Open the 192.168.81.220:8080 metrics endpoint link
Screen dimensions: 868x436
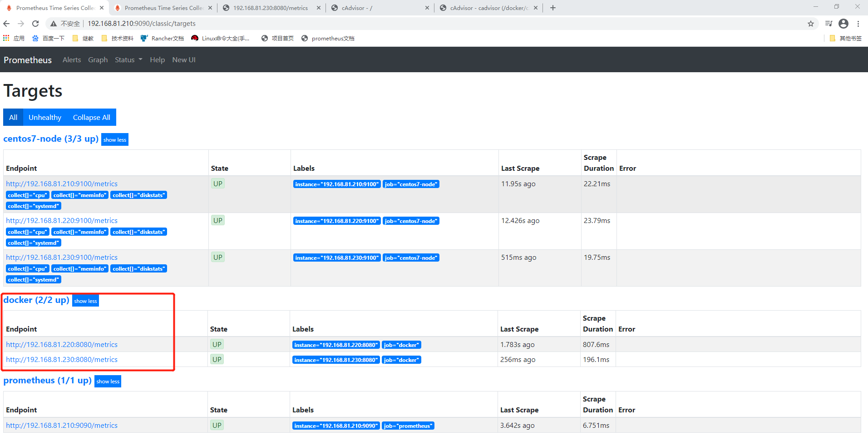coord(62,344)
